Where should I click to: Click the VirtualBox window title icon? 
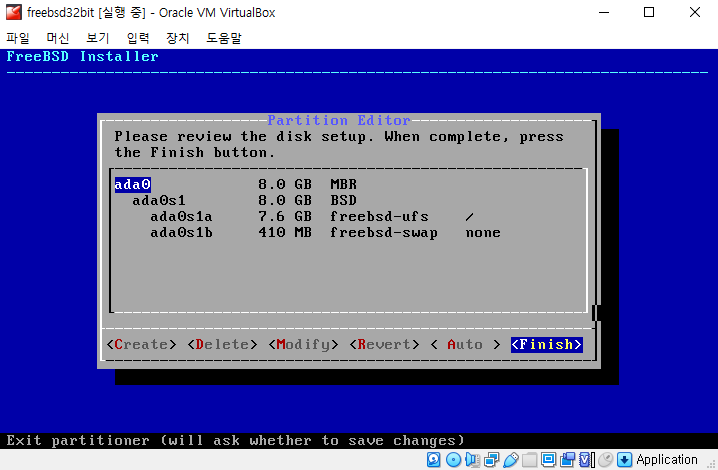pos(14,12)
